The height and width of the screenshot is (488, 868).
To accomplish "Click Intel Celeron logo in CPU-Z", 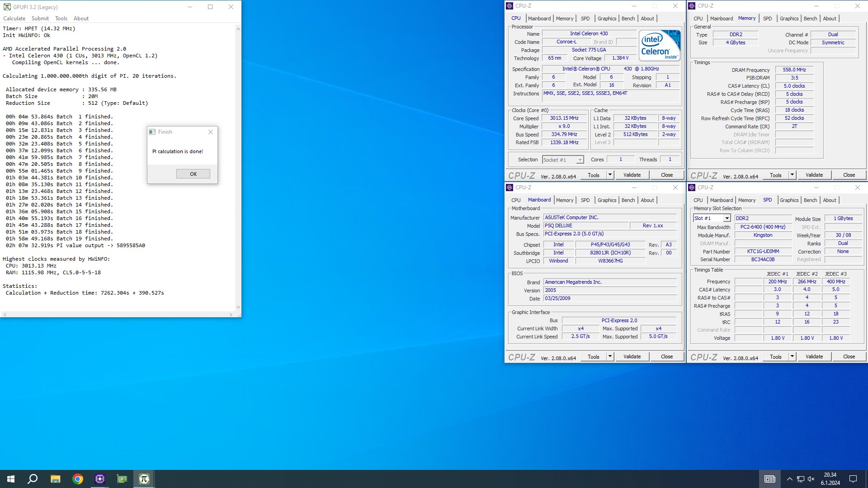I will pos(660,45).
